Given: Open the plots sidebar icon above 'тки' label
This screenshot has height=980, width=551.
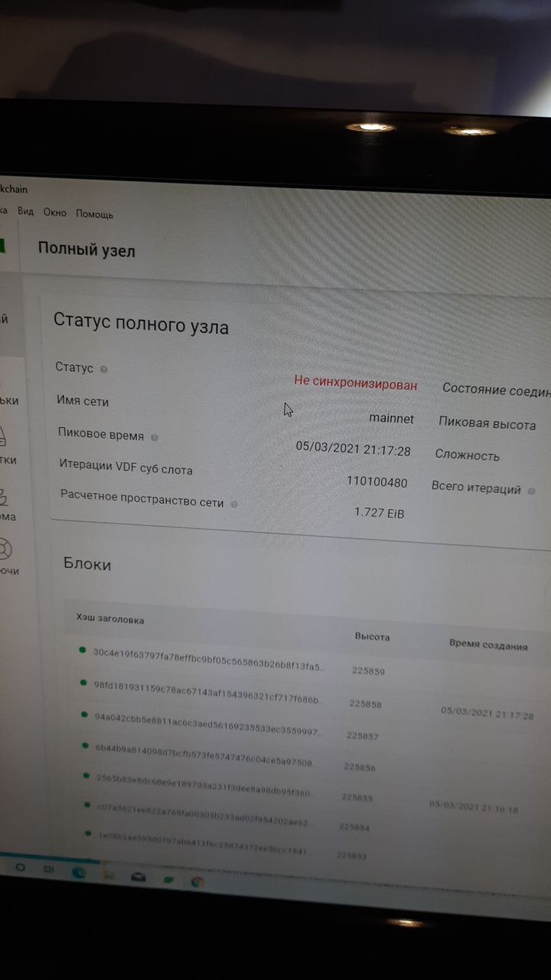Looking at the screenshot, I should (x=4, y=438).
